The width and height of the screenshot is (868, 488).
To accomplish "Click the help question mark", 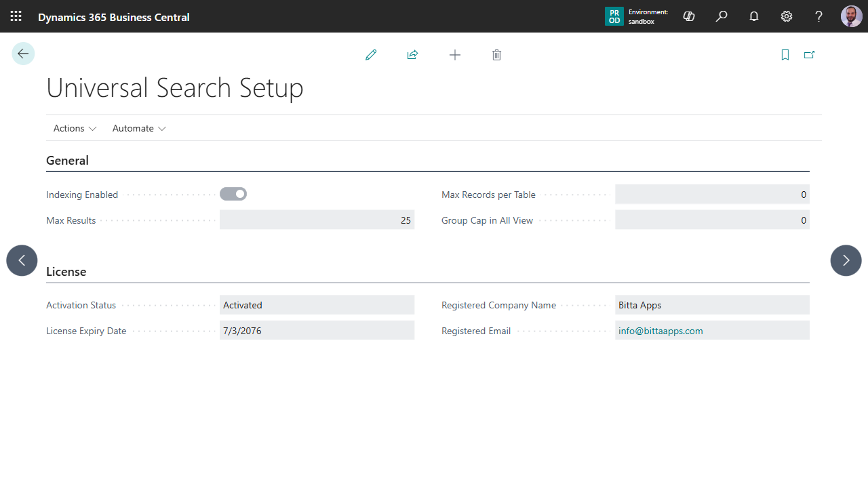I will pos(819,16).
